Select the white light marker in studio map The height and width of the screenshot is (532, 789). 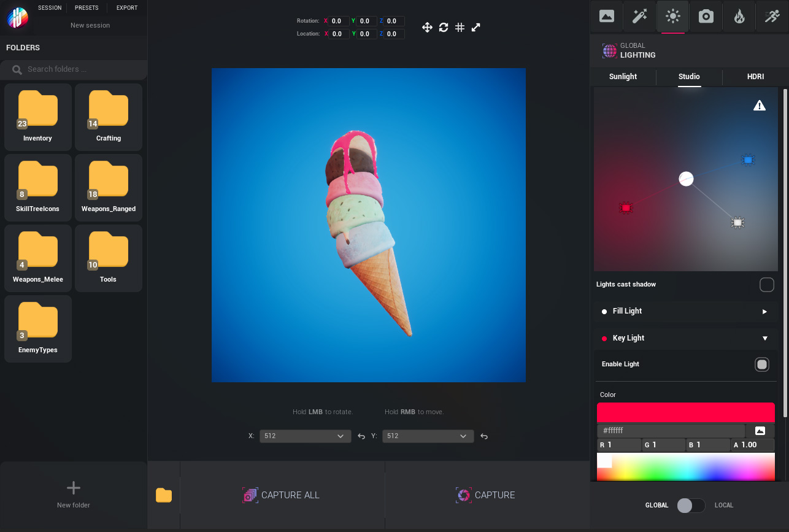pos(738,222)
